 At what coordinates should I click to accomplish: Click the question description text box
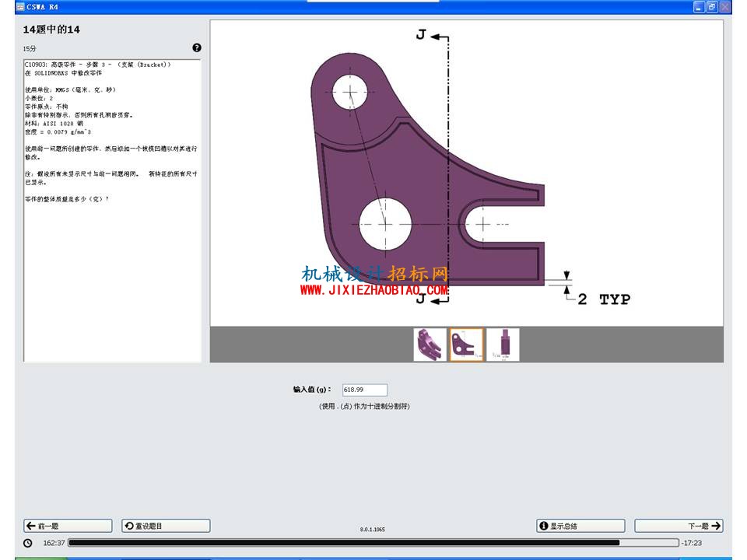click(112, 211)
